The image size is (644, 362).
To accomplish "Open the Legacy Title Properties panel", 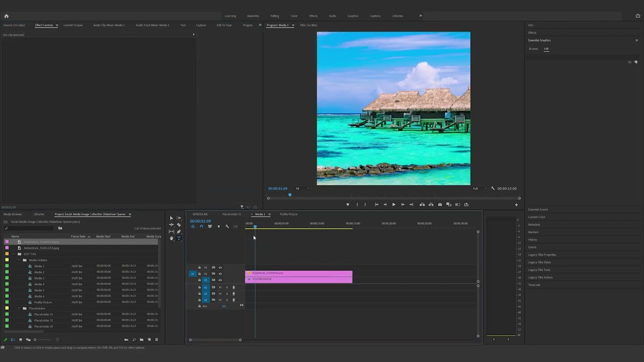I will click(542, 255).
